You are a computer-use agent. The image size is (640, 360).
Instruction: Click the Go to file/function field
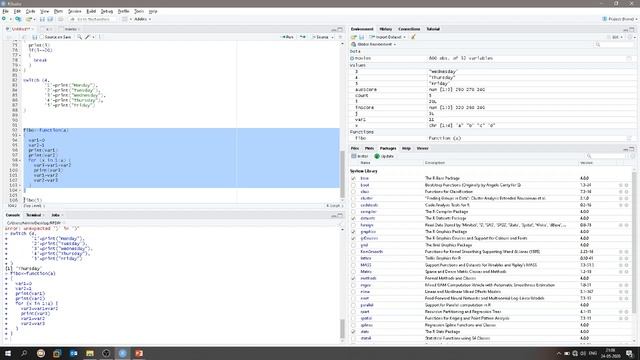pos(92,19)
